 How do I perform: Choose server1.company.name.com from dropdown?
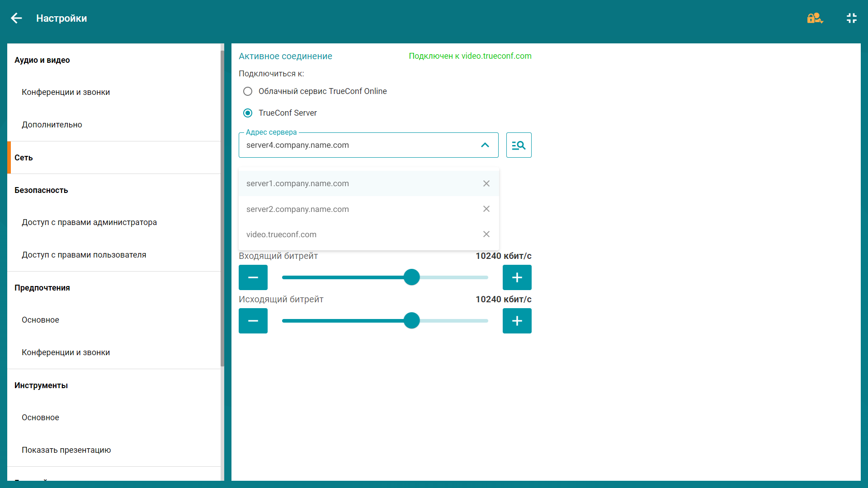(368, 183)
